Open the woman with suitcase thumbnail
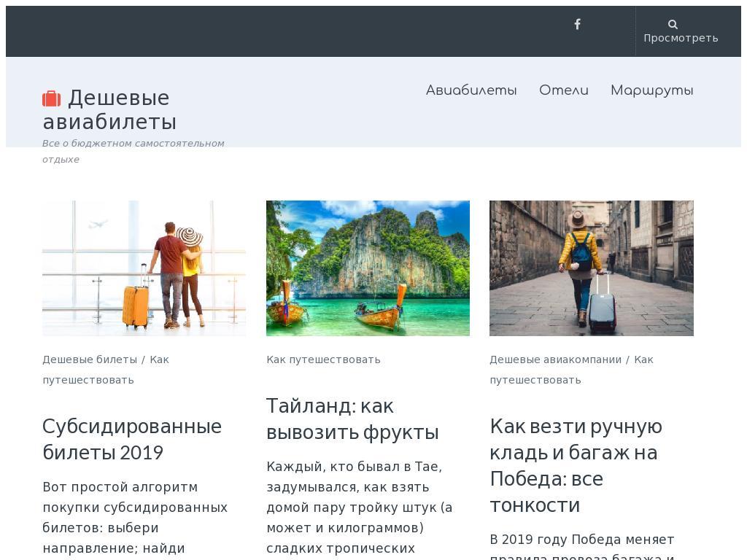Screen dimensions: 747x560 [592, 268]
